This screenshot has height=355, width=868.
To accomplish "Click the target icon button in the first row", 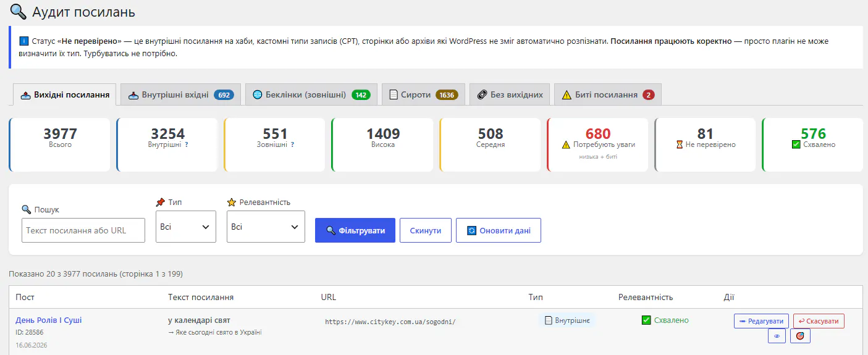I will (x=800, y=336).
